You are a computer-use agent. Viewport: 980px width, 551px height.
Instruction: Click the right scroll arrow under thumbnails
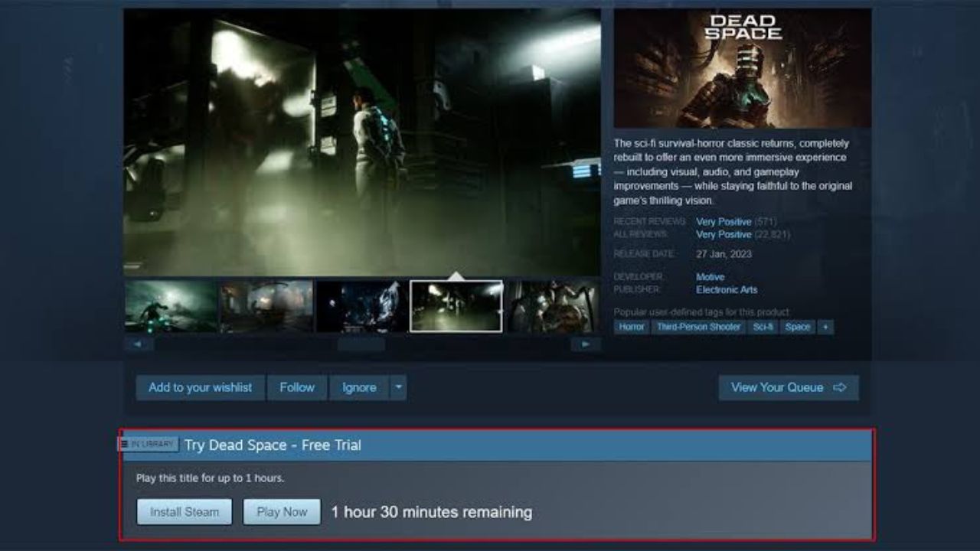pos(586,344)
